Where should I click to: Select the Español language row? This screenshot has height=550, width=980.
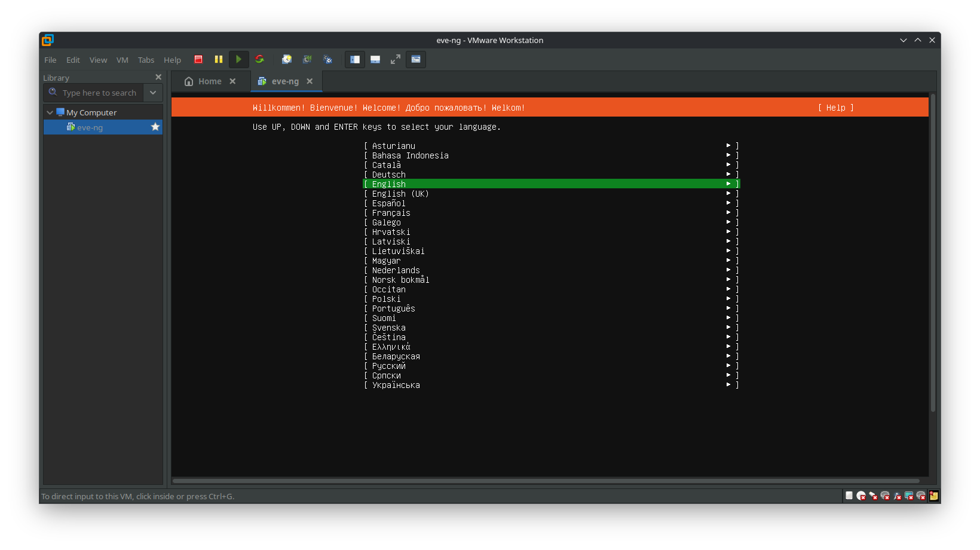tap(552, 203)
